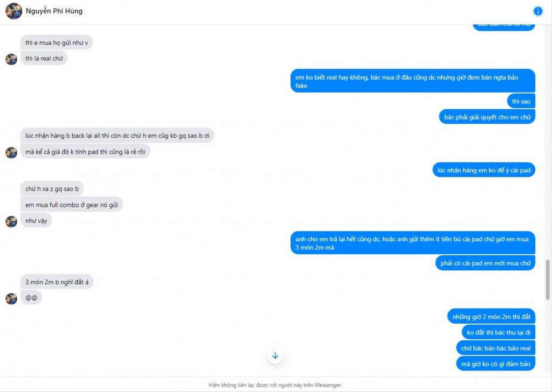The height and width of the screenshot is (392, 552).
Task: Select message 'bác phải giải quyết cho em chứ'
Action: (487, 117)
